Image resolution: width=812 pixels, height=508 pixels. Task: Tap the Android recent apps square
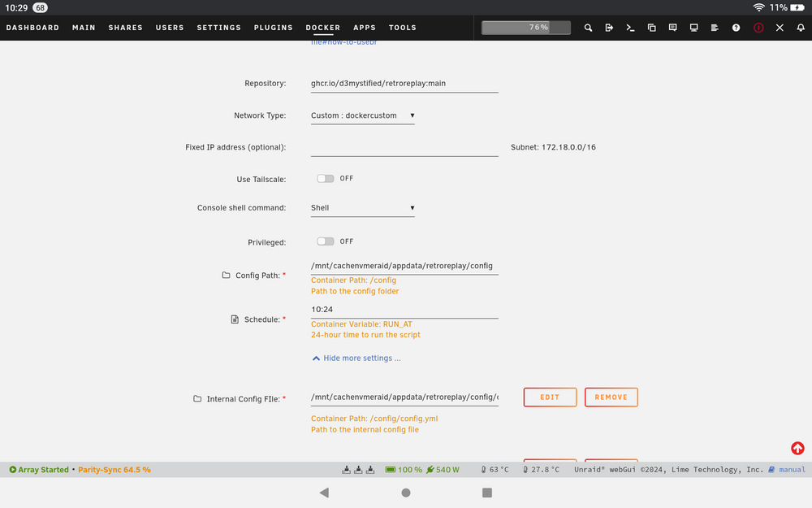click(x=486, y=493)
